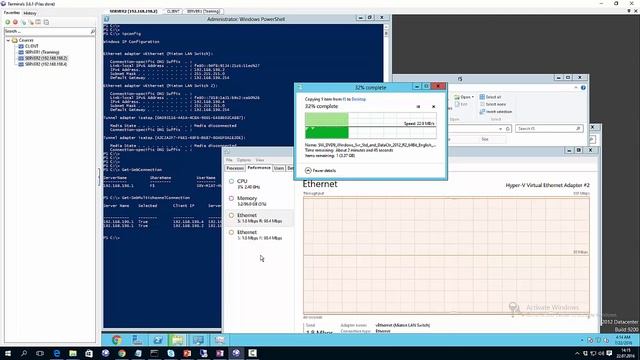Click the copy progress speed graph
The width and height of the screenshot is (640, 360).
tap(370, 126)
